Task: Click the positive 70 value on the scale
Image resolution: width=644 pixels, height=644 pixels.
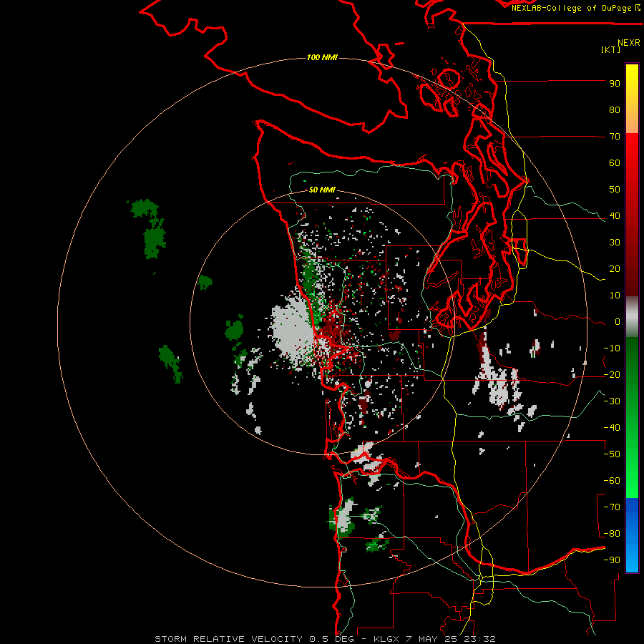Action: pos(615,137)
